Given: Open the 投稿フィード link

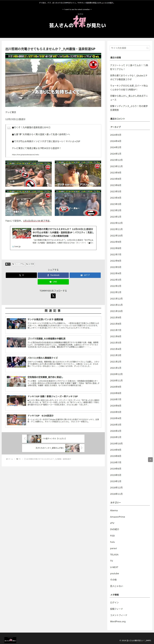Looking at the screenshot, I should click(116, 609).
